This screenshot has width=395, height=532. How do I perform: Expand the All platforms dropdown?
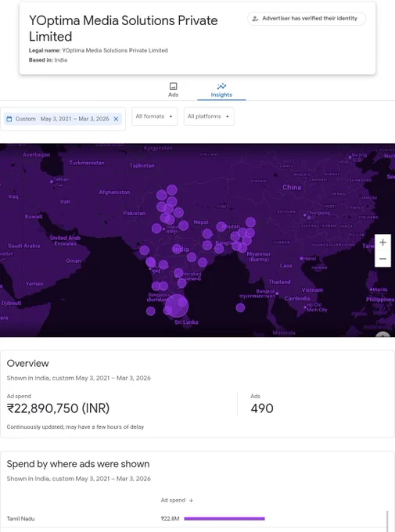(x=209, y=117)
